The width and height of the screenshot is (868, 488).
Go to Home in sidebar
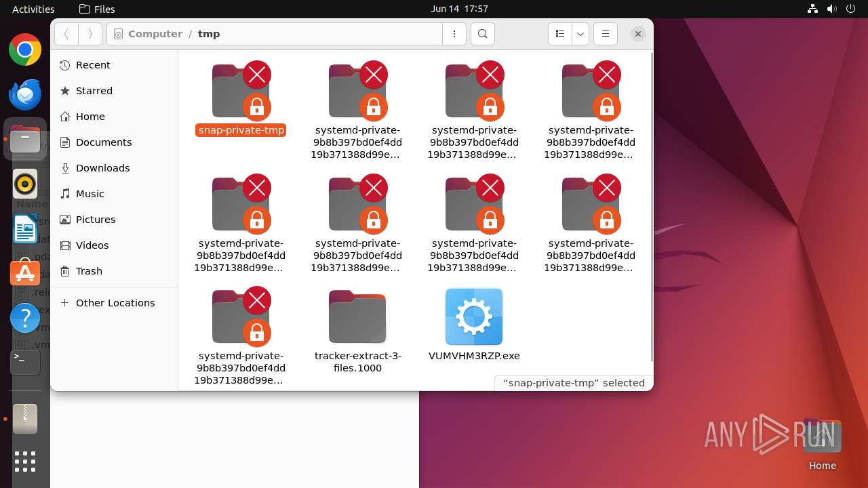pos(114,117)
